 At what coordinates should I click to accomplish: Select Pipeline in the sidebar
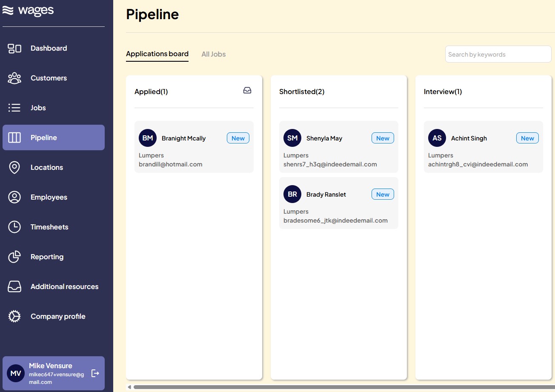(54, 137)
